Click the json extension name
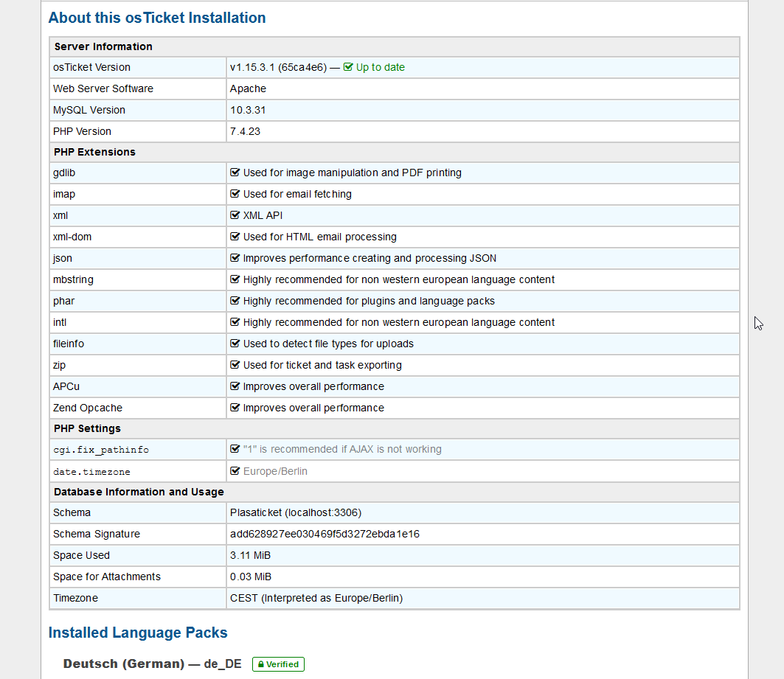Screen dimensions: 784x679 (63, 258)
